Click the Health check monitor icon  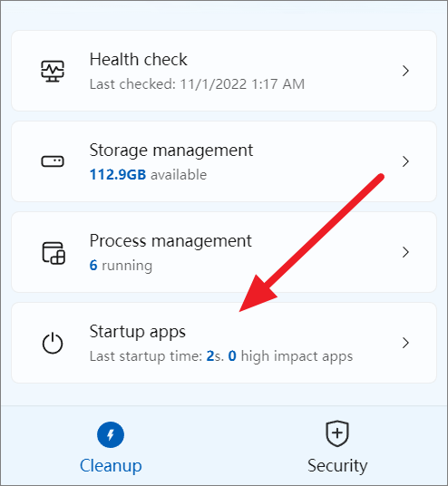[53, 71]
